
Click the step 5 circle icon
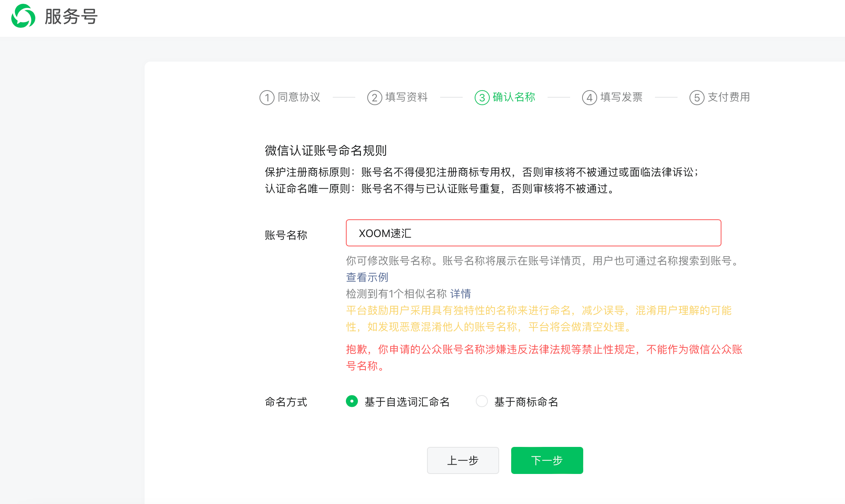pos(697,98)
